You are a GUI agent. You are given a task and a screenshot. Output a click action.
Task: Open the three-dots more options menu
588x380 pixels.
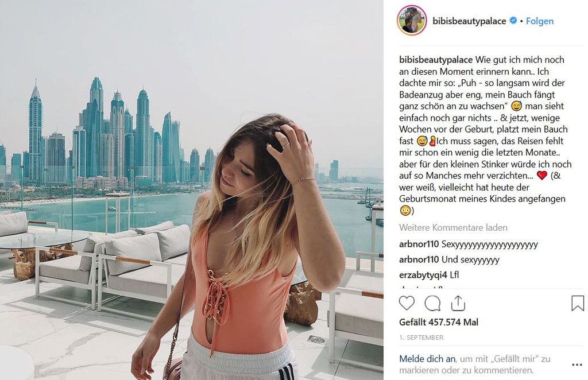577,365
